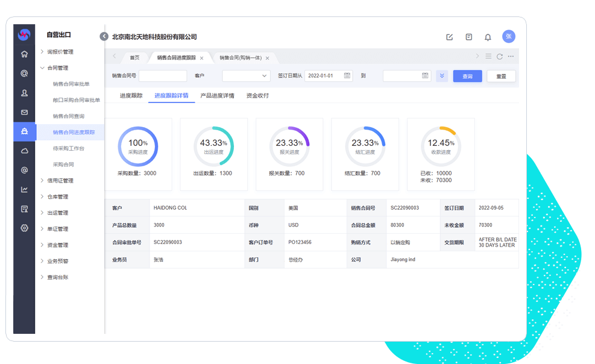Click the envelope mail icon in the sidebar
Viewport: 595px width, 364px height.
(24, 112)
